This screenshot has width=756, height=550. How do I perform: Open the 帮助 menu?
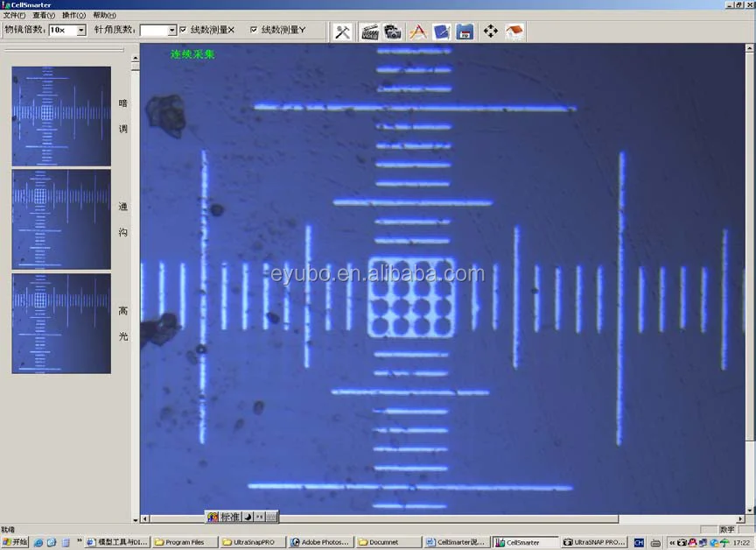[x=103, y=15]
